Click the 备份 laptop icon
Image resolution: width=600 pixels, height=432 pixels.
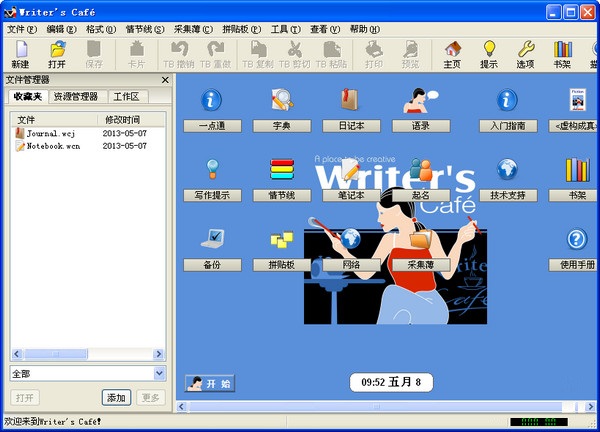pyautogui.click(x=213, y=239)
